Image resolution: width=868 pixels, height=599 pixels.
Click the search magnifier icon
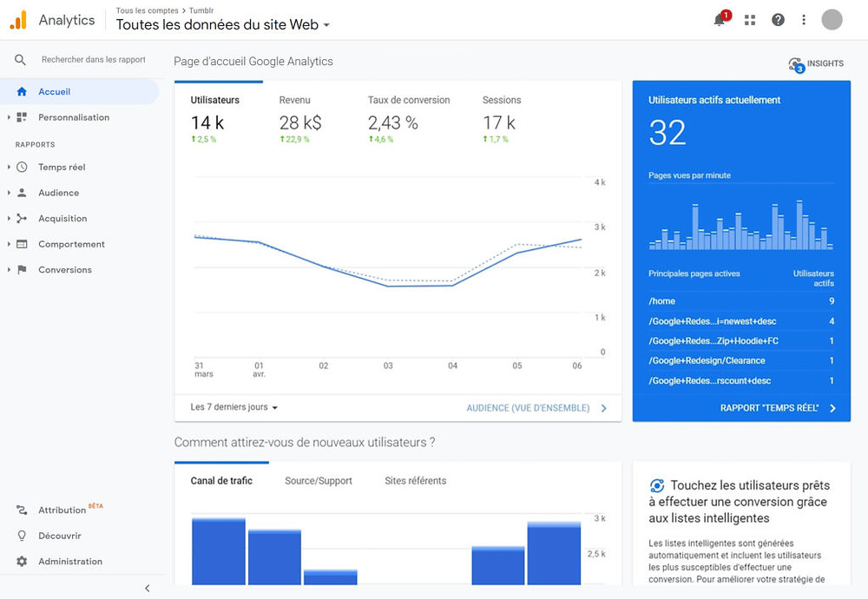20,59
